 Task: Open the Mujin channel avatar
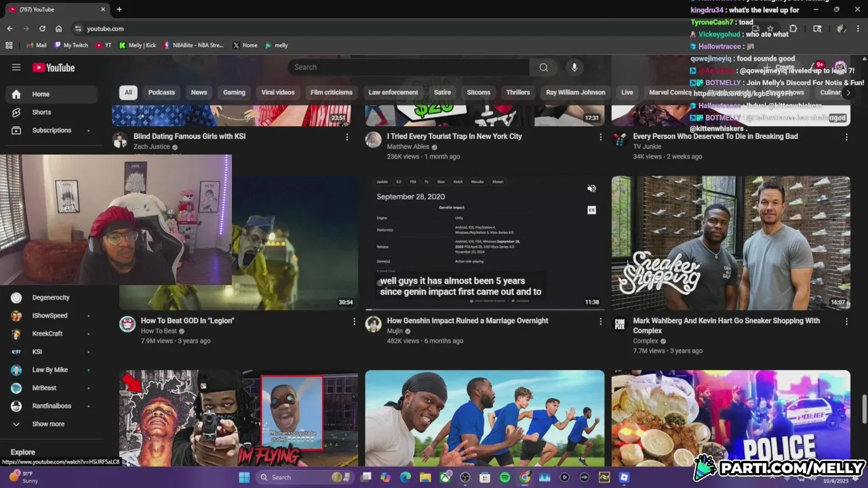(x=373, y=324)
